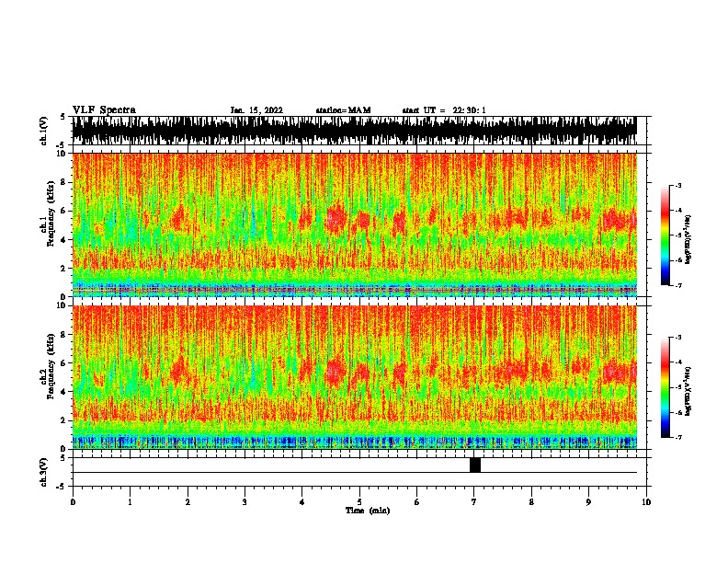
Task: Click the '2' kHz tick on ch.1 frequency axis
Action: 64,269
